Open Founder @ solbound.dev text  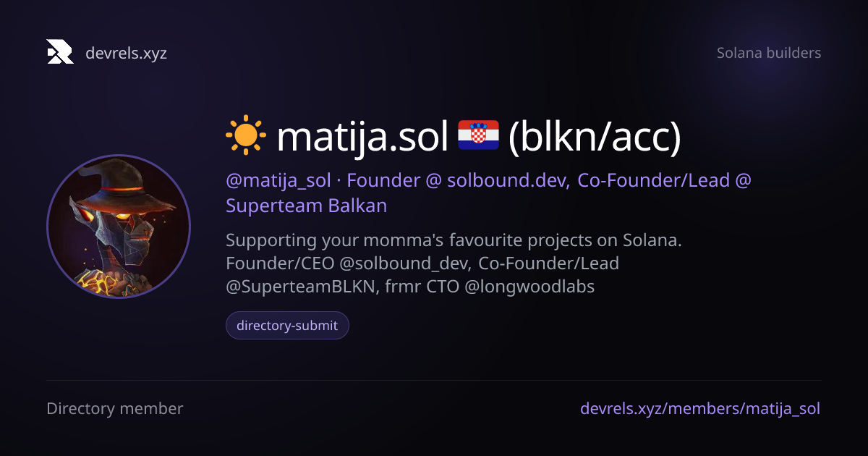(459, 180)
